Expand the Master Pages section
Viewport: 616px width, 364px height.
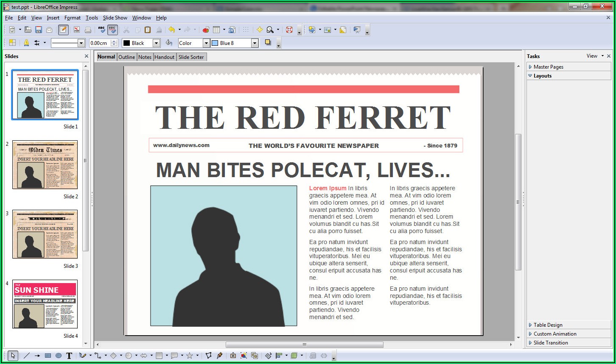(x=548, y=67)
